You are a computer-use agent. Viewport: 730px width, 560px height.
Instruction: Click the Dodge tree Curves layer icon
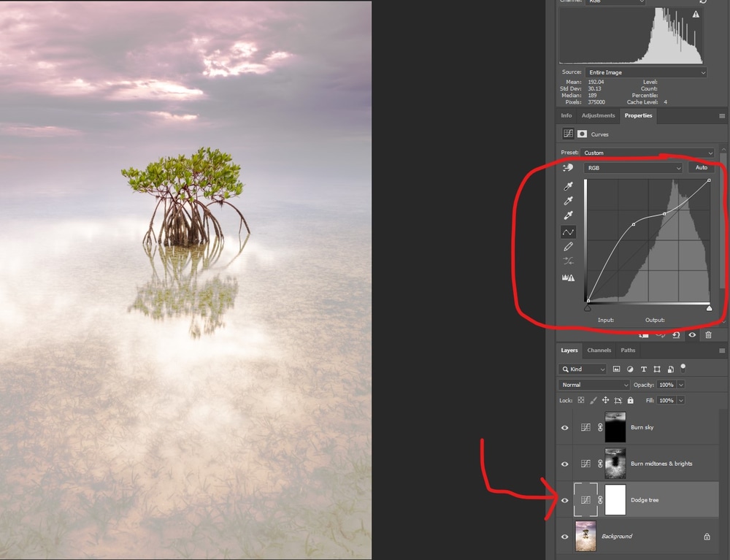(585, 500)
